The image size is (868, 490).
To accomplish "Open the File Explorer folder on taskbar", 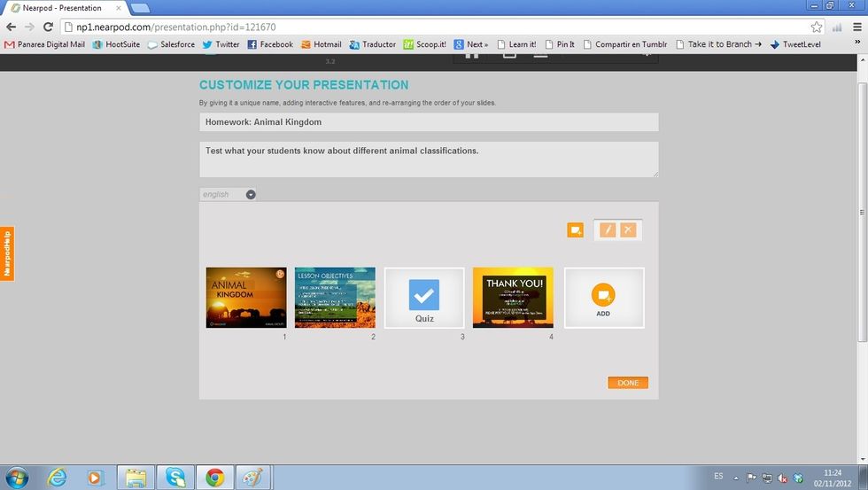I will pos(136,478).
